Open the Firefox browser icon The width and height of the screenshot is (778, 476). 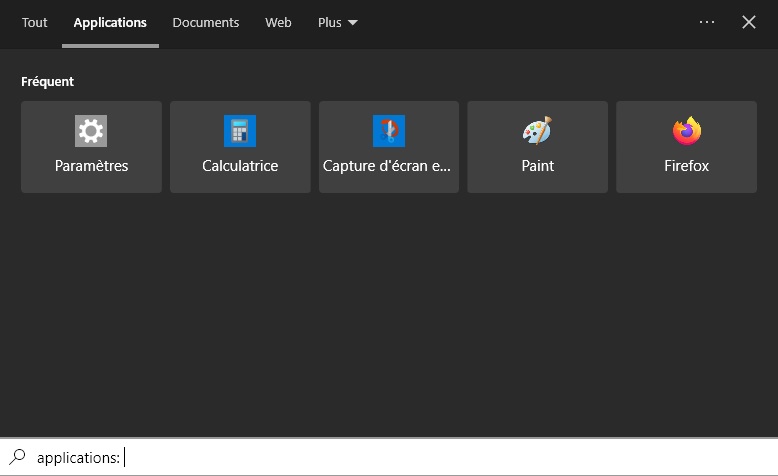tap(687, 131)
